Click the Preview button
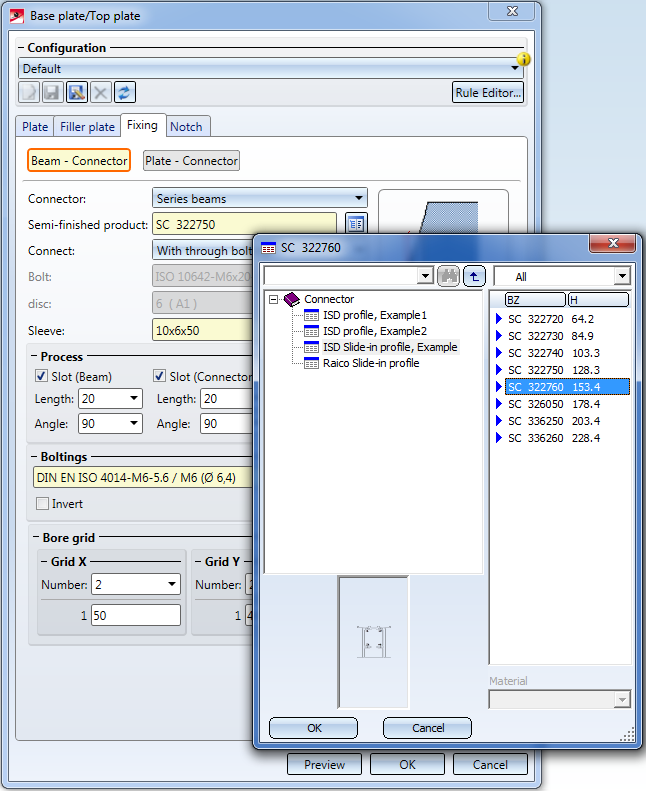Image resolution: width=646 pixels, height=791 pixels. pos(324,765)
